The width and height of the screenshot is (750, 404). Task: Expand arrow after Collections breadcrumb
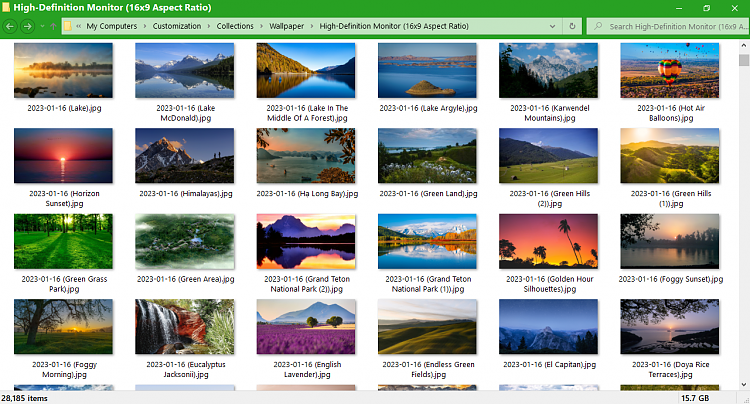click(262, 26)
